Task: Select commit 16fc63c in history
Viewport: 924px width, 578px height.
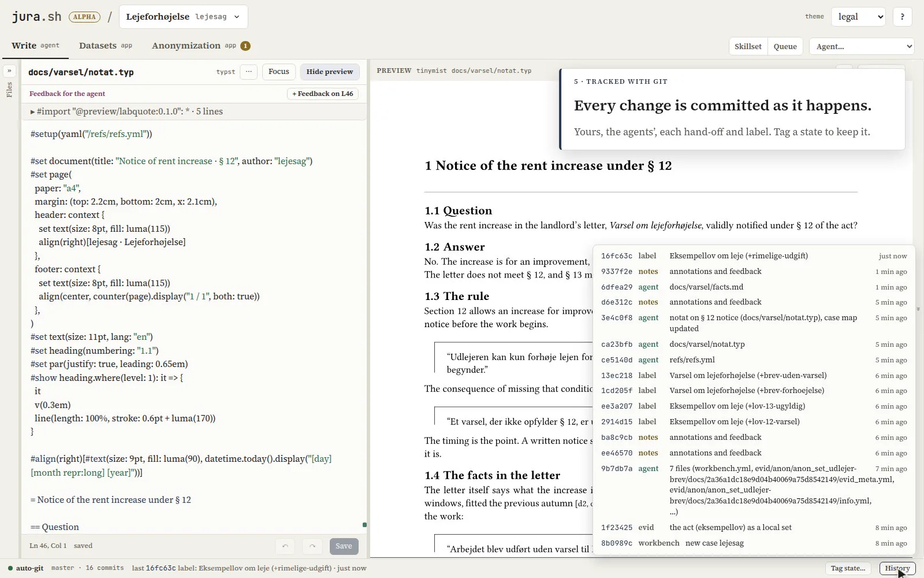Action: click(x=754, y=256)
